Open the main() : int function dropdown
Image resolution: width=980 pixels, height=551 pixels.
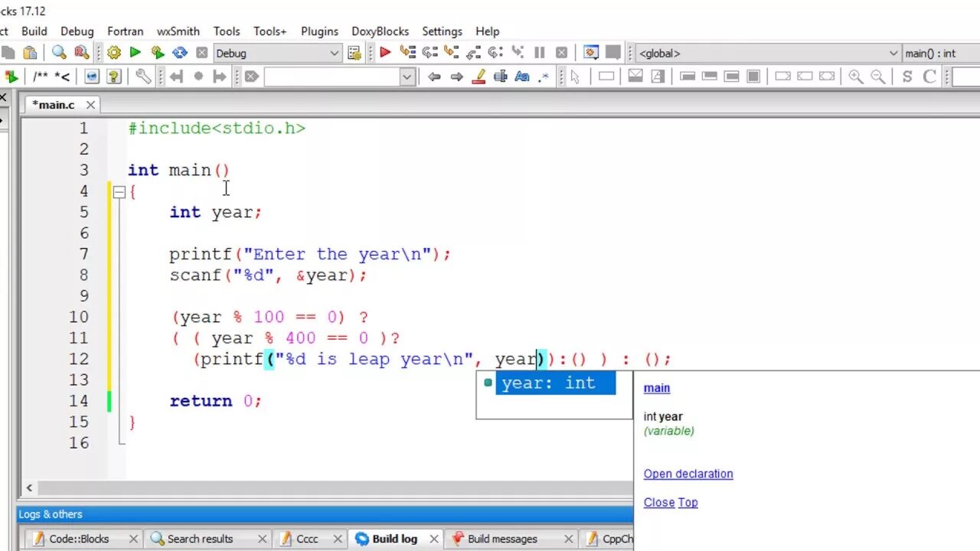(x=941, y=53)
